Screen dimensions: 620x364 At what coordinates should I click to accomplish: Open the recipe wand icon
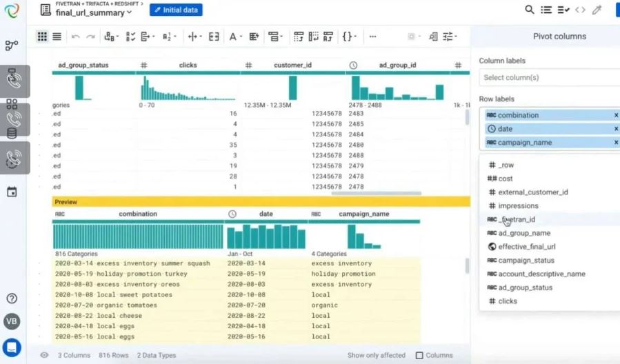point(597,10)
